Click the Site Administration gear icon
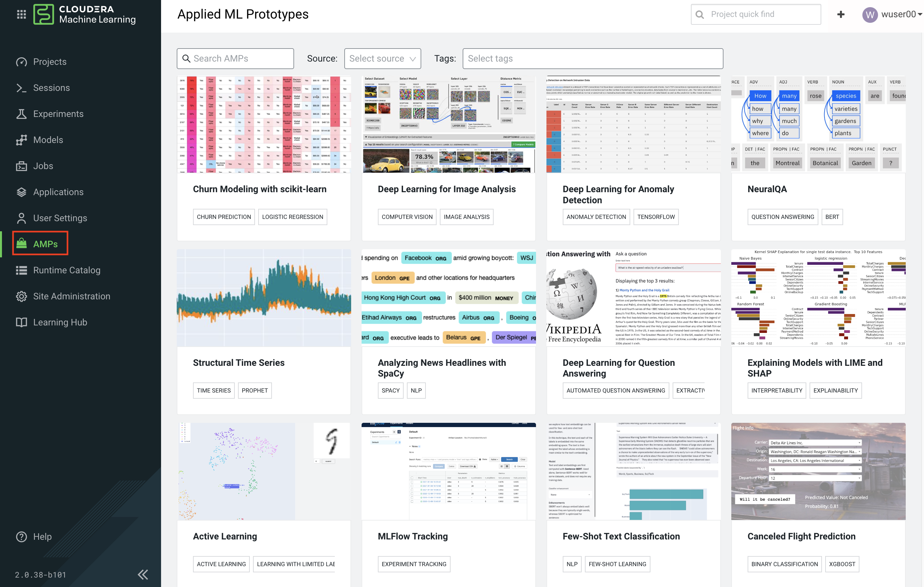Screen dimensions: 924x587 pos(22,296)
